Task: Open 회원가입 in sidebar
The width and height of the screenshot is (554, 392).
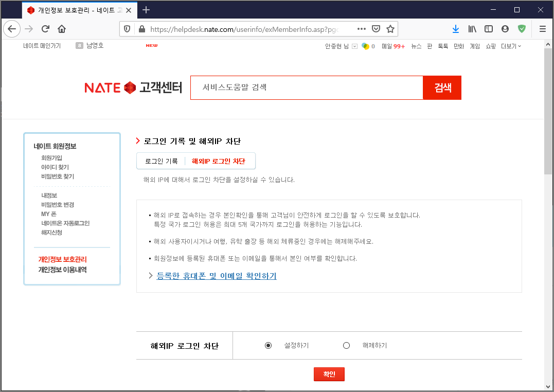Action: (51, 157)
